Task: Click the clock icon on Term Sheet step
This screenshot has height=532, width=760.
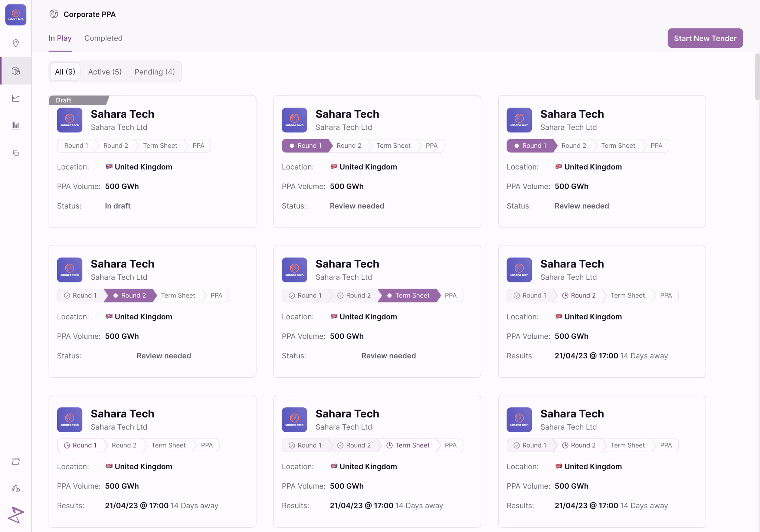Action: pyautogui.click(x=390, y=446)
